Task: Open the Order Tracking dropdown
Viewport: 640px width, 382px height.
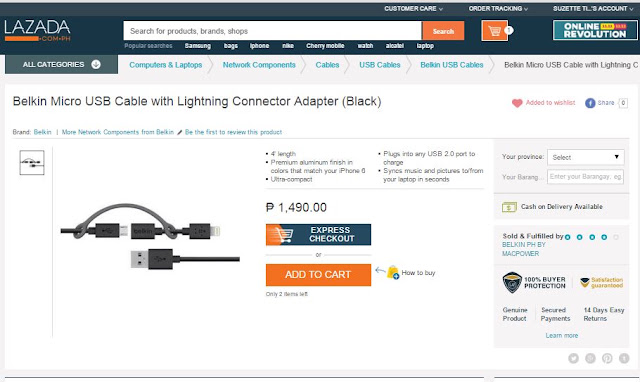Action: click(x=498, y=9)
